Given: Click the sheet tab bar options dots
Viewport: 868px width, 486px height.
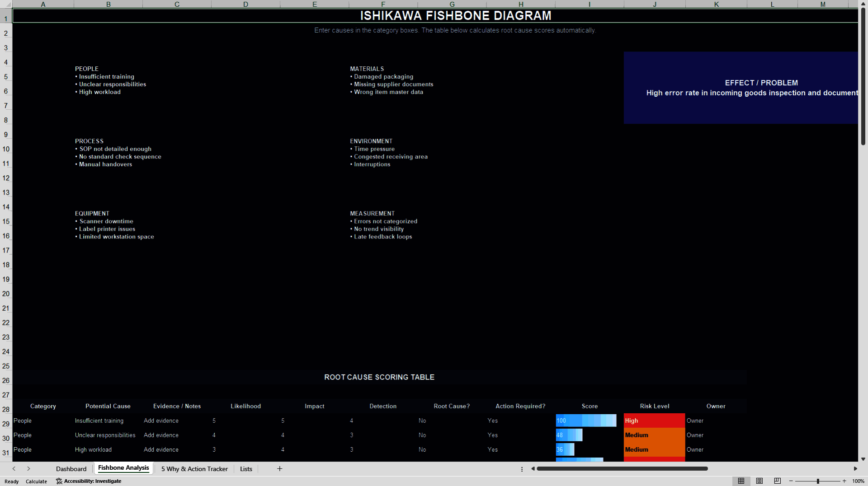Looking at the screenshot, I should pos(522,469).
